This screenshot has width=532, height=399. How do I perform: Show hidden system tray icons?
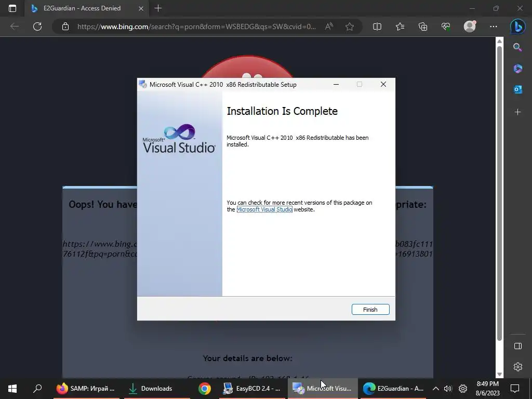(436, 389)
